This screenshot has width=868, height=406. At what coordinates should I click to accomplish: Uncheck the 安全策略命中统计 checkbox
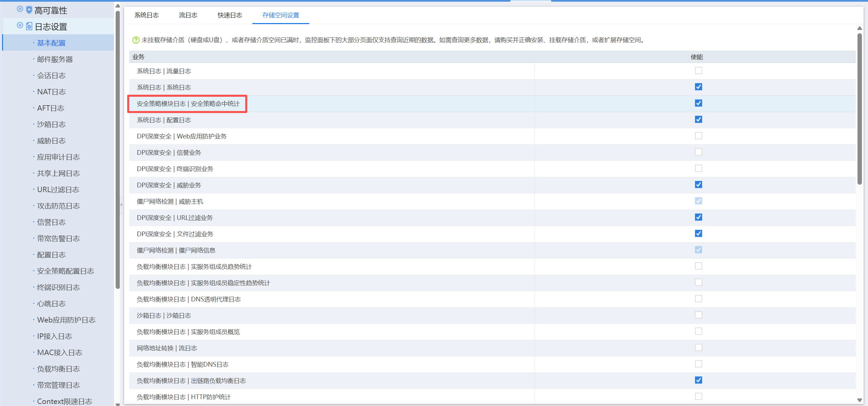point(698,103)
